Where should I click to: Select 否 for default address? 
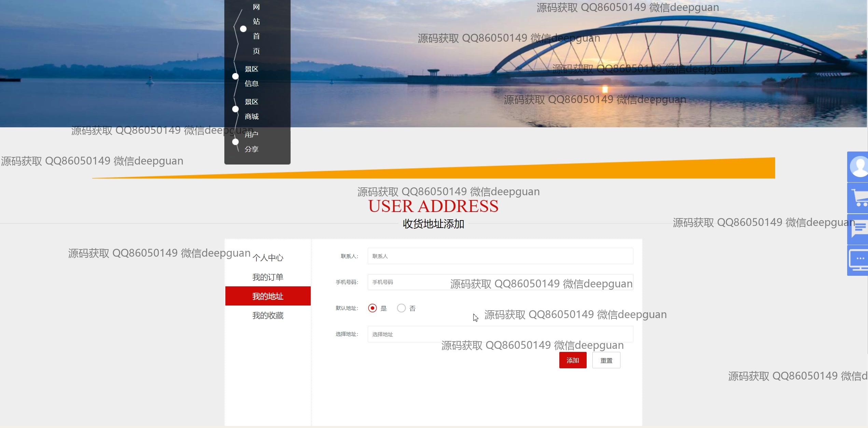[x=401, y=308]
